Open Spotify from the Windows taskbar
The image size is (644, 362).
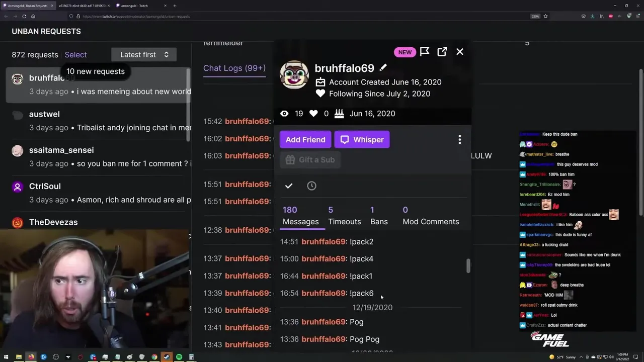pos(179,357)
